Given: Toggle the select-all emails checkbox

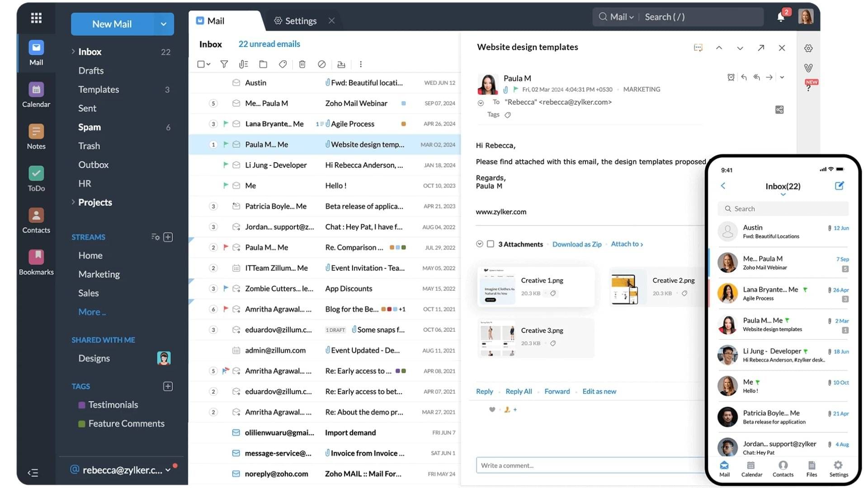Looking at the screenshot, I should click(x=201, y=64).
